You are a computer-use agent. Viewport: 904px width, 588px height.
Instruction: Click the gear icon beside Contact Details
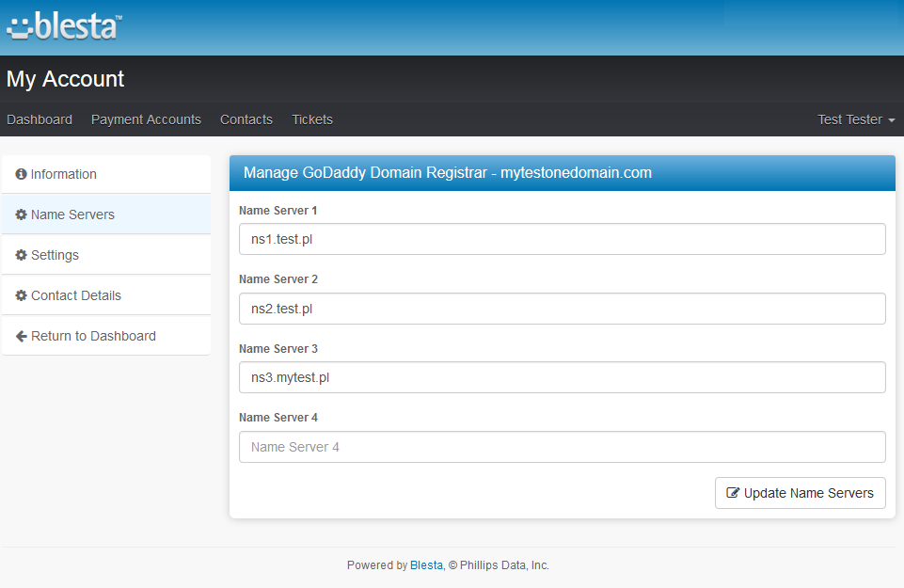[22, 295]
